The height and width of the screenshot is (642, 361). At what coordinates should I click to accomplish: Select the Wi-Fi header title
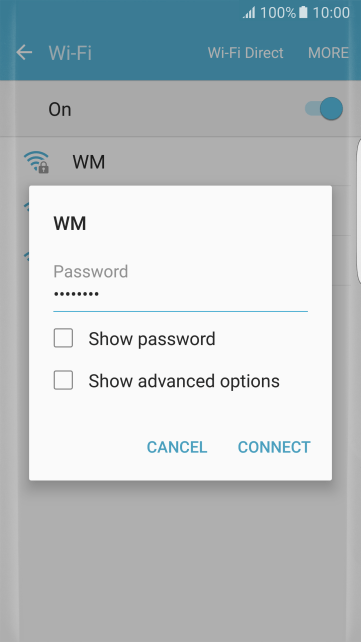pos(70,53)
